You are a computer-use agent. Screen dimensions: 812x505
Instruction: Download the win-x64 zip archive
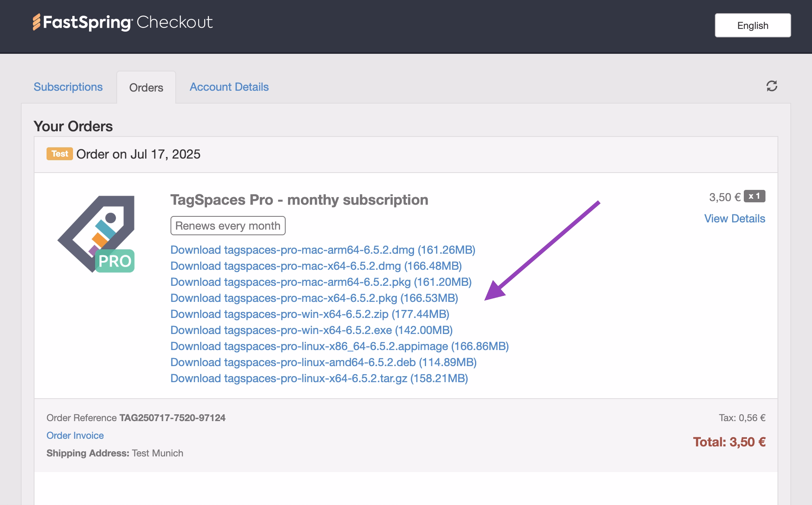coord(309,314)
